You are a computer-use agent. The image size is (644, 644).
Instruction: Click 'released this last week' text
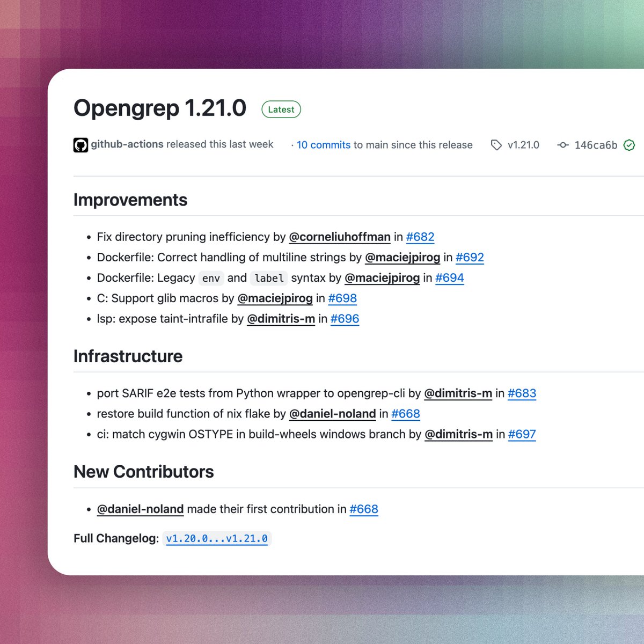(x=219, y=144)
